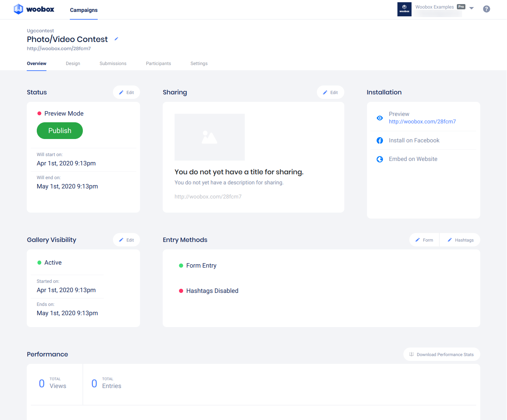
Task: Open the Submissions tab
Action: click(x=113, y=64)
